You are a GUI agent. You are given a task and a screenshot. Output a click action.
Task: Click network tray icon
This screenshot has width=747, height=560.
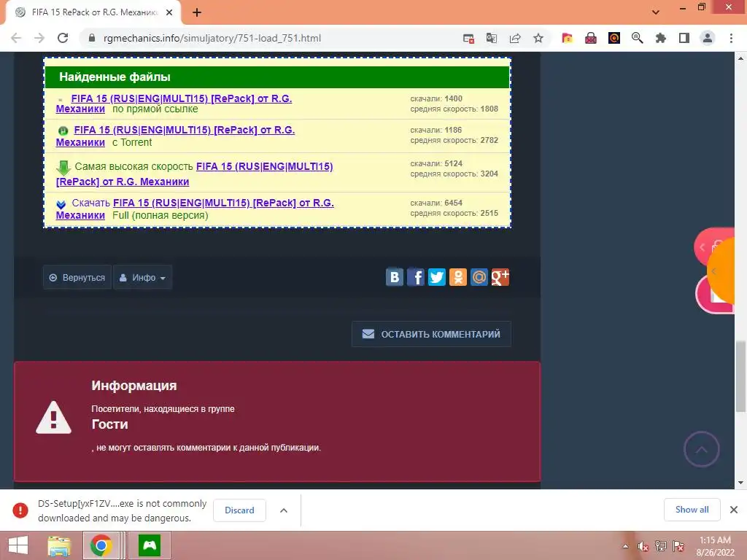[x=661, y=546]
